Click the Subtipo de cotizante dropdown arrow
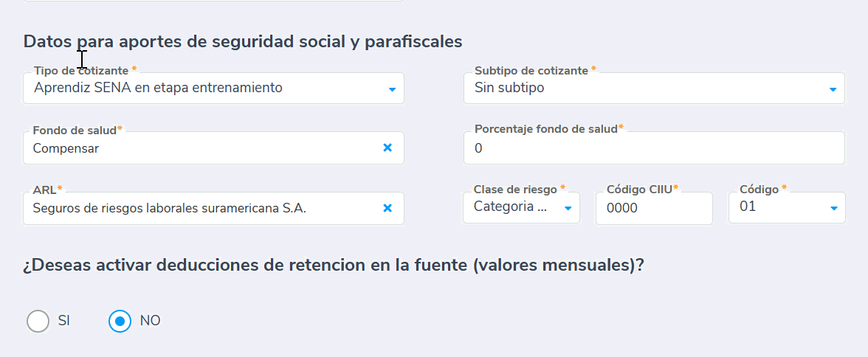The image size is (868, 357). click(833, 90)
